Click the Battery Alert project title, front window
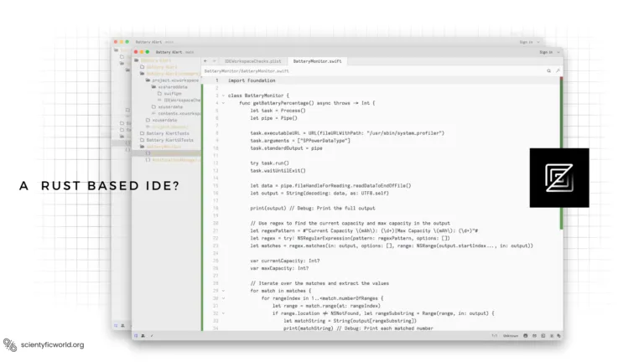The image size is (644, 362). (x=169, y=52)
